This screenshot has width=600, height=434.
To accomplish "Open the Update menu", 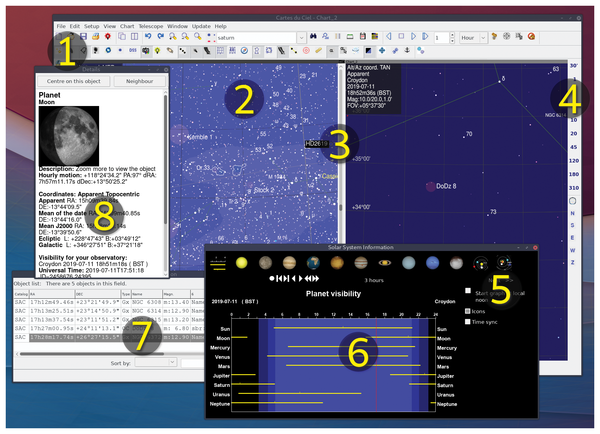I will point(201,26).
